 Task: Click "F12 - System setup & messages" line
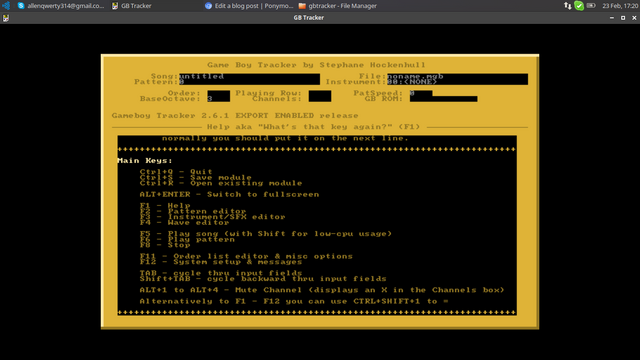[x=221, y=262]
